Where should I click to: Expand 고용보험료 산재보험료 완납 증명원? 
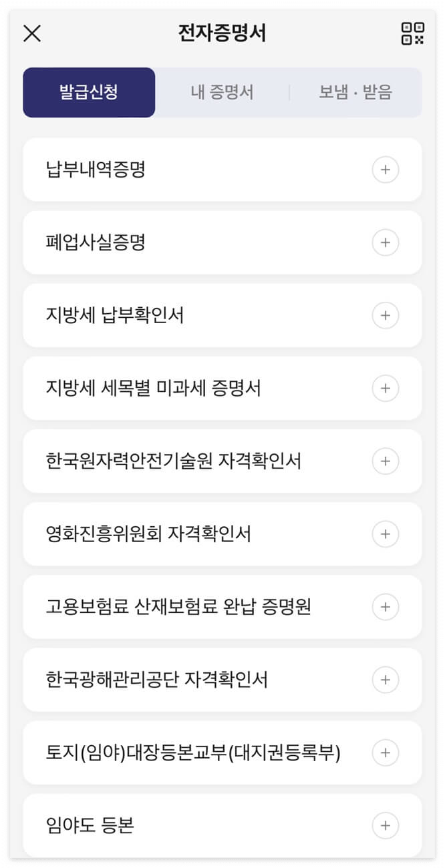pos(386,607)
